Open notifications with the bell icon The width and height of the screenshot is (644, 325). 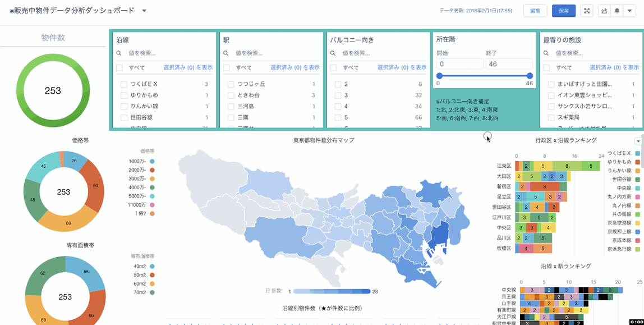pos(617,11)
